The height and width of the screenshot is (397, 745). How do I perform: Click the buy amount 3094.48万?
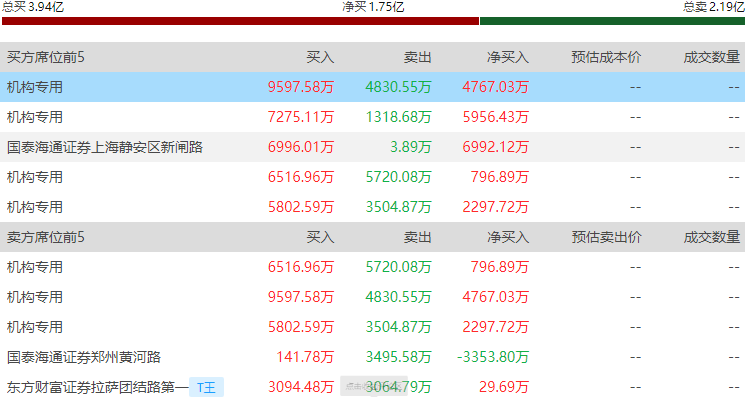pos(301,387)
